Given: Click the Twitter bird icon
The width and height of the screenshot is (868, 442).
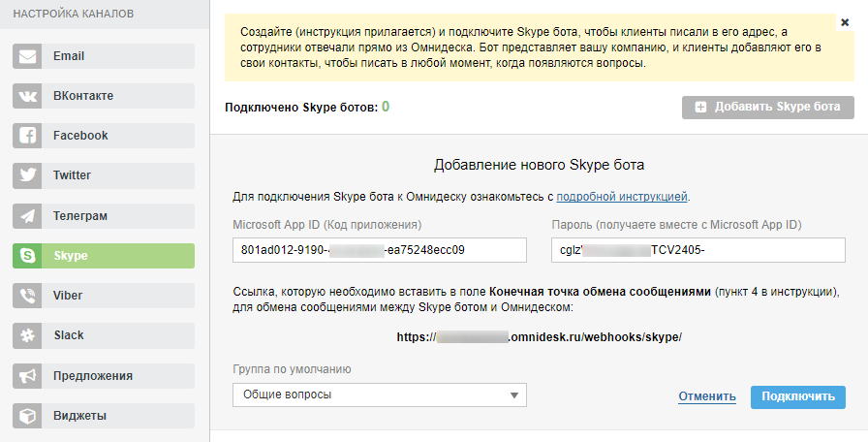Looking at the screenshot, I should [27, 175].
